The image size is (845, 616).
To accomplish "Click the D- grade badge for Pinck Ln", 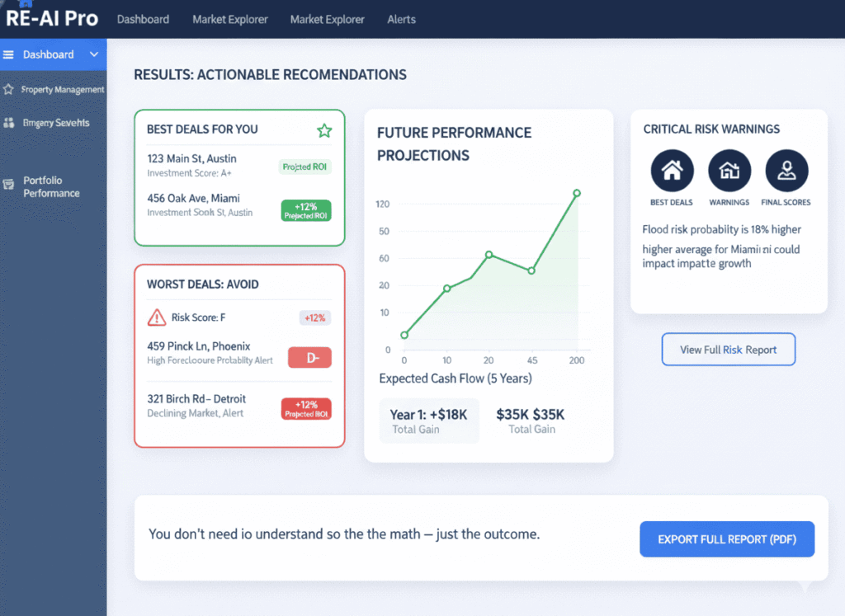I will tap(309, 357).
